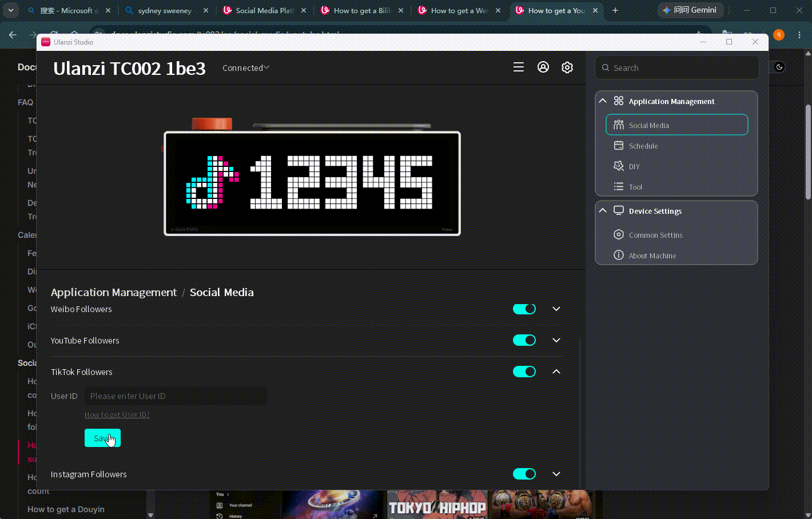Click the Application Management breadcrumb
812x519 pixels.
(114, 293)
